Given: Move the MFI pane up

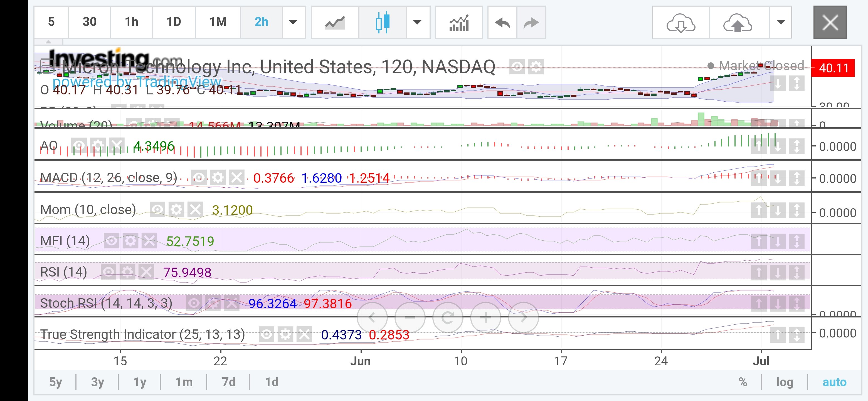Looking at the screenshot, I should 758,241.
